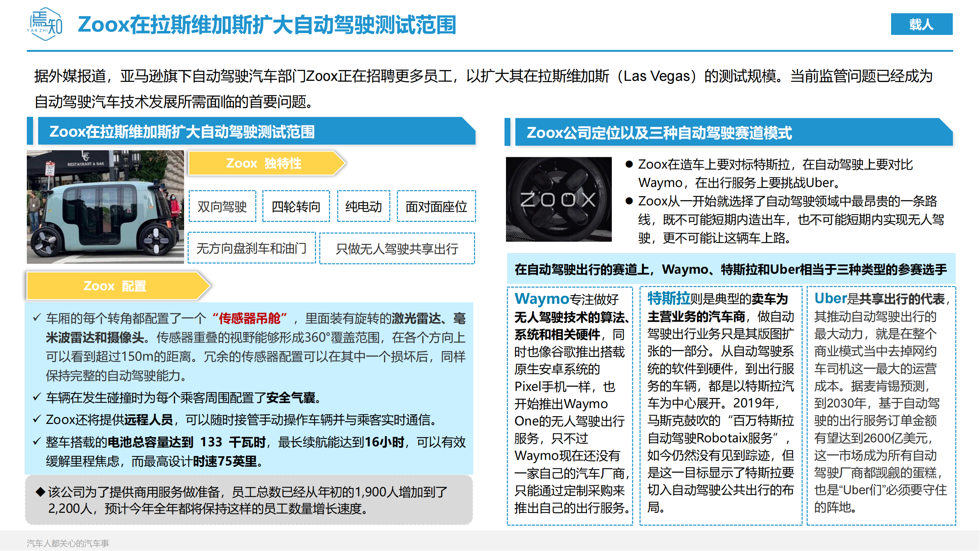Viewport: 980px width, 551px height.
Task: Click the gray box text about 1,900人增加到了2,200人
Action: 248,500
